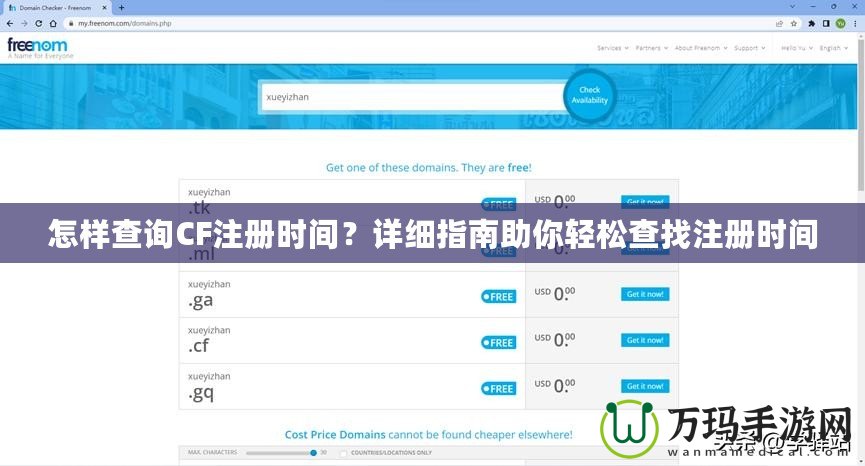Open the Chrome three-dot menu
The image size is (865, 466).
(855, 24)
